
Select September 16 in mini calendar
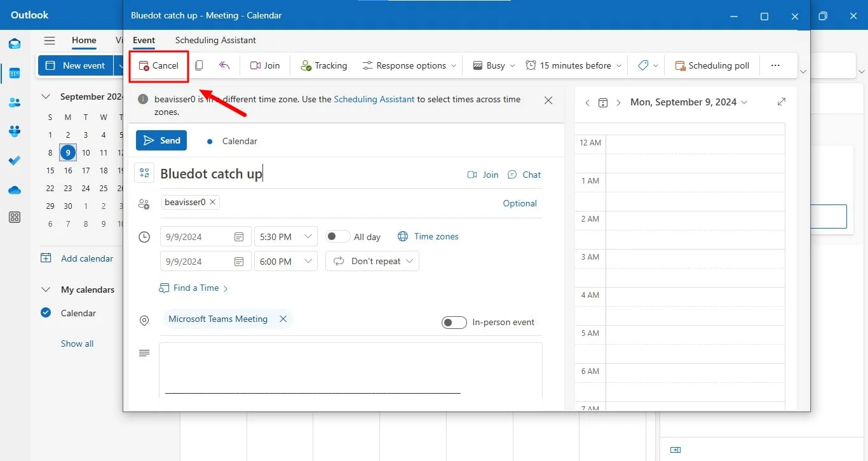(x=68, y=170)
